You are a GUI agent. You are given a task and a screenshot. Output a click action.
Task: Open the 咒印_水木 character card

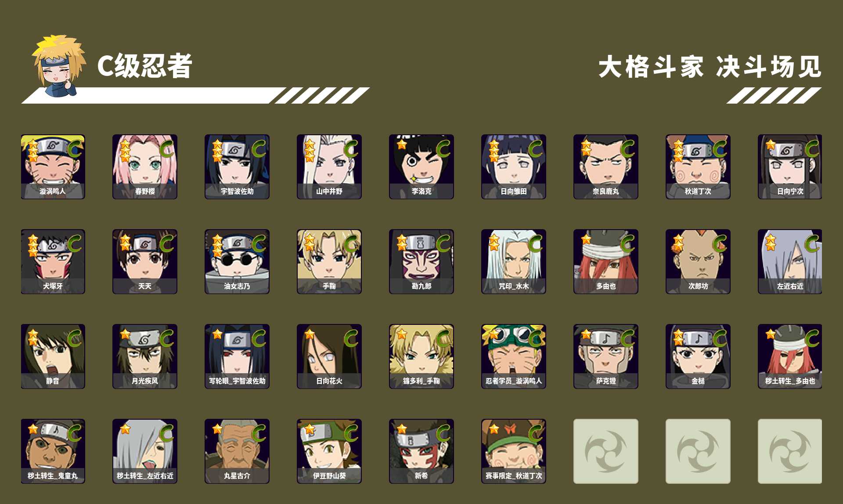514,262
